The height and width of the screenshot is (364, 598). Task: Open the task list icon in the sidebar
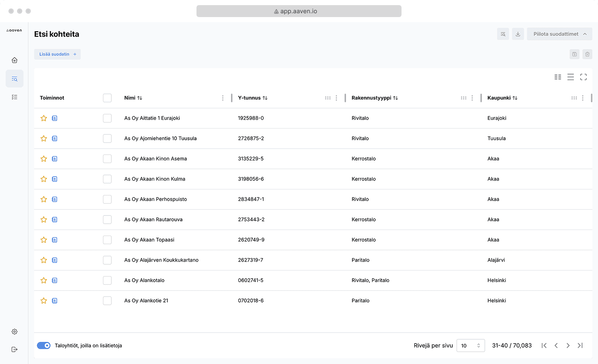tap(15, 97)
